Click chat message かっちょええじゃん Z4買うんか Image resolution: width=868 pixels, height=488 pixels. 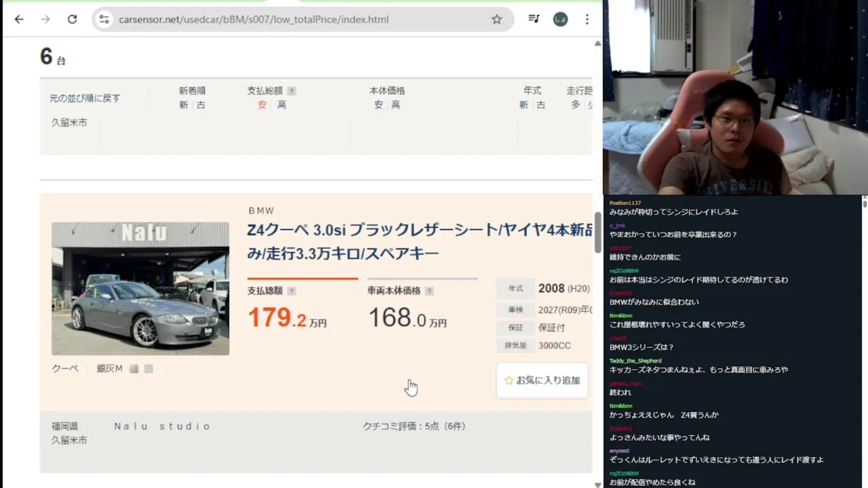pyautogui.click(x=664, y=415)
